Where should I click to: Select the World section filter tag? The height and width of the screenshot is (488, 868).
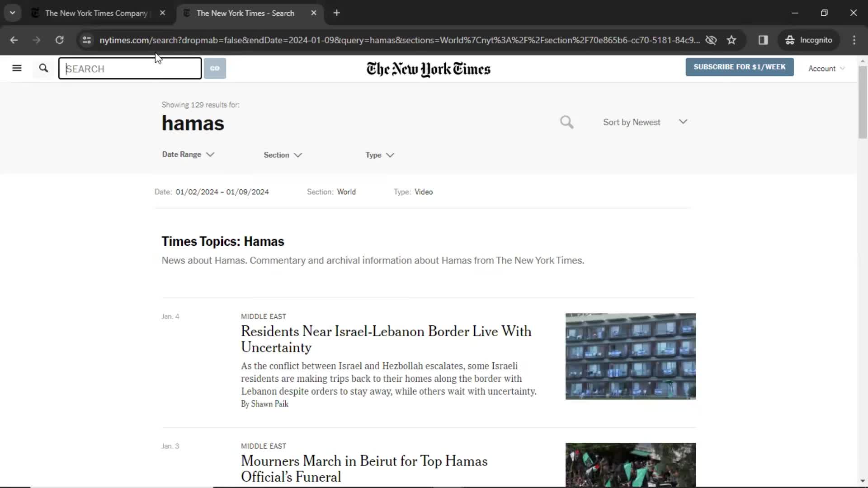coord(346,192)
